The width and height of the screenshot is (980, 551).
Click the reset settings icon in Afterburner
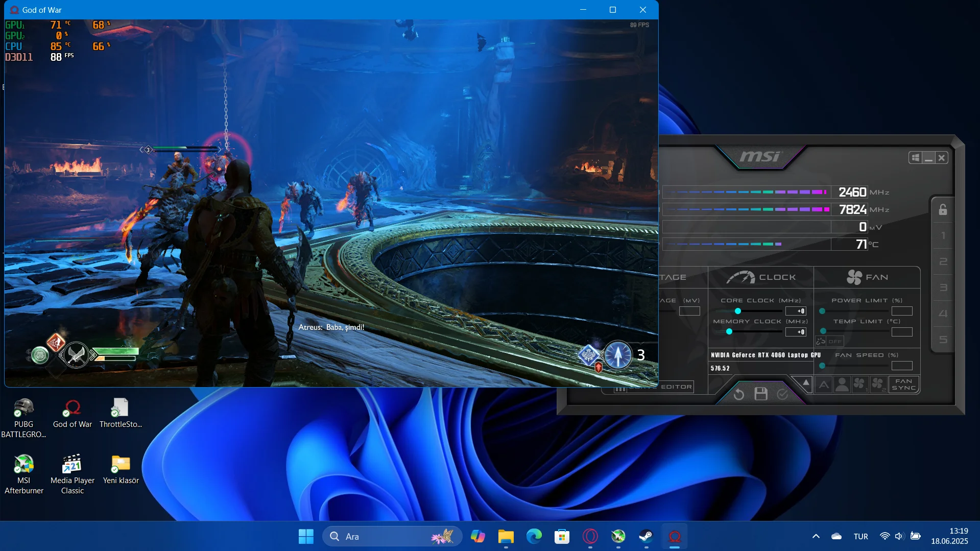point(738,394)
